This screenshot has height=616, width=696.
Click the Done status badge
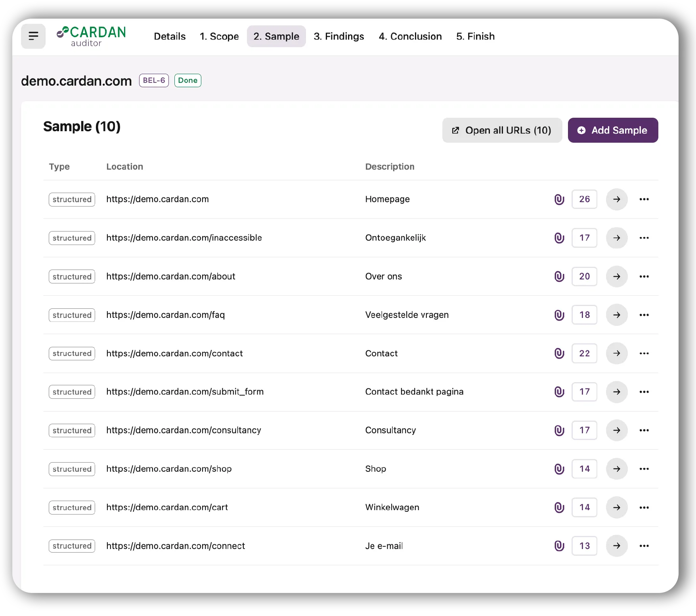click(x=188, y=80)
